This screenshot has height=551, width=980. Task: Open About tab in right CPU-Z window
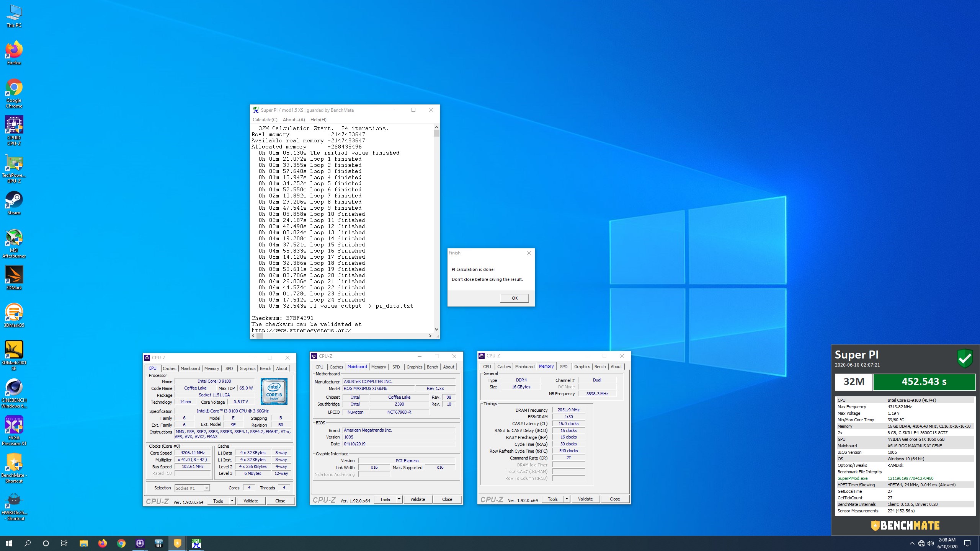tap(616, 367)
